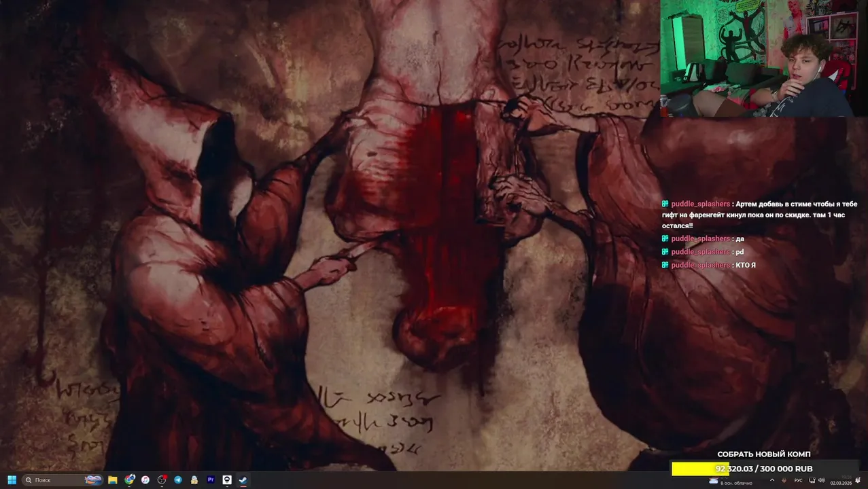Open the Windows Start menu
The image size is (868, 489).
pos(12,480)
